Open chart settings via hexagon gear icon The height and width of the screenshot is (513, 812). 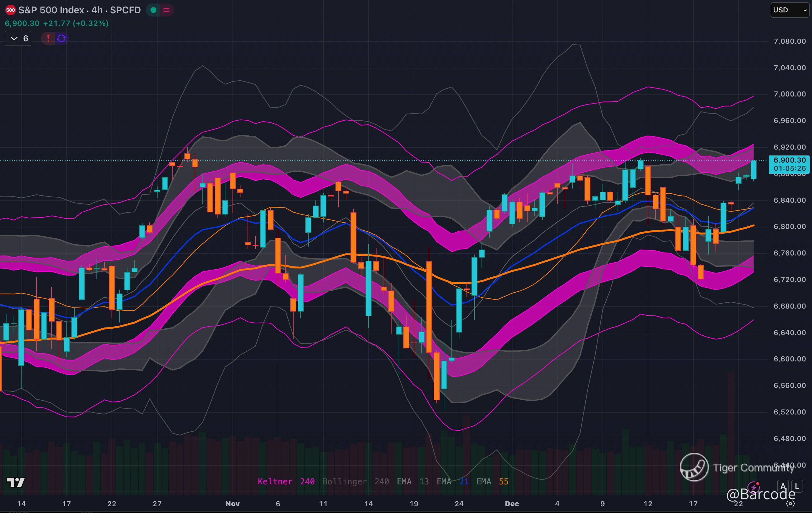coord(790,504)
